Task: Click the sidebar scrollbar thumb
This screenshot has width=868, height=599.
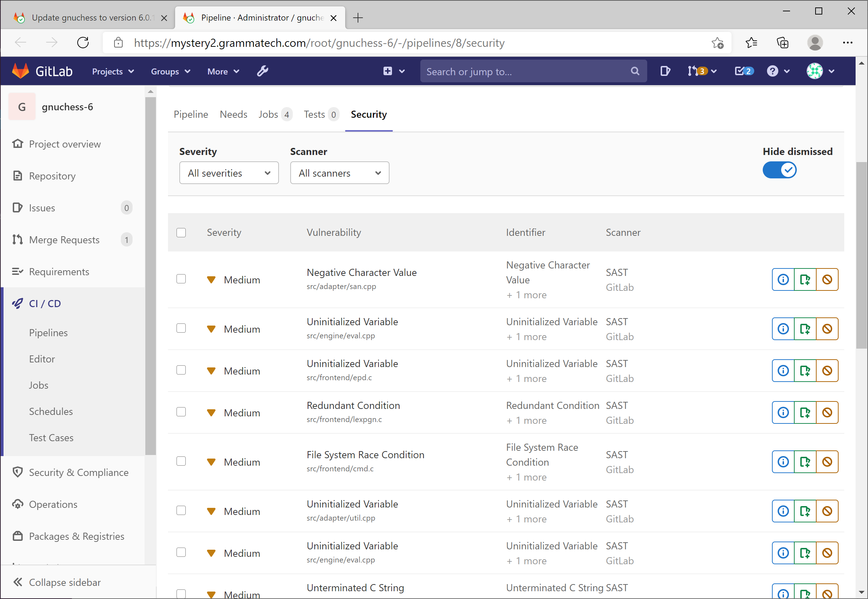Action: point(150,276)
